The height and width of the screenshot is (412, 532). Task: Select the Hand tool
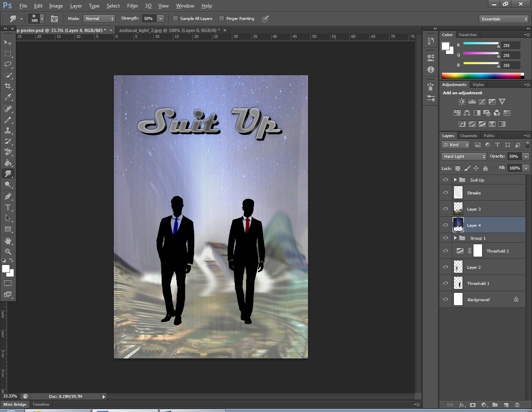[8, 241]
